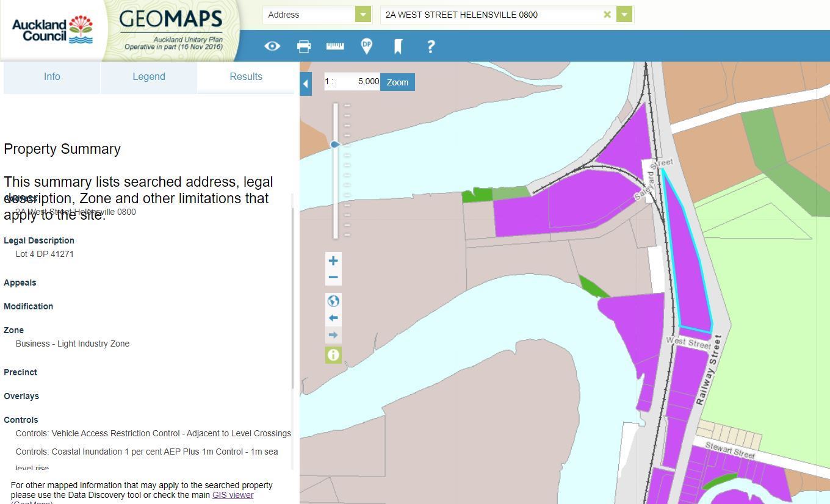The width and height of the screenshot is (830, 504).
Task: Select the Lot 4 DP 41271 text
Action: [x=45, y=254]
